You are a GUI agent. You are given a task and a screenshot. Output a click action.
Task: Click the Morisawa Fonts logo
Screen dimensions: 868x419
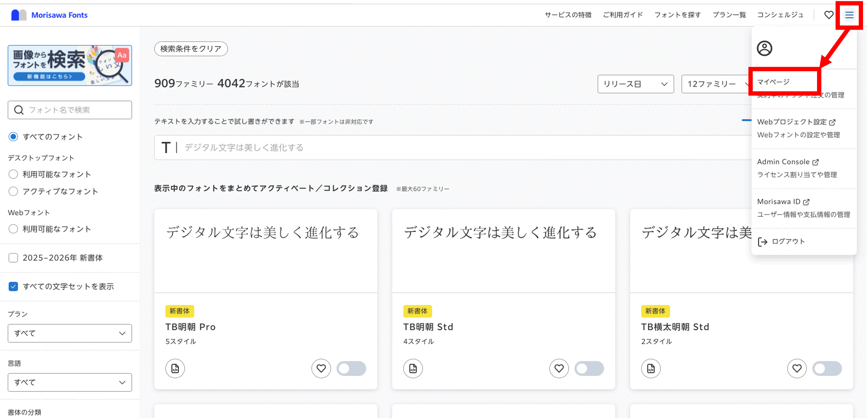point(49,15)
